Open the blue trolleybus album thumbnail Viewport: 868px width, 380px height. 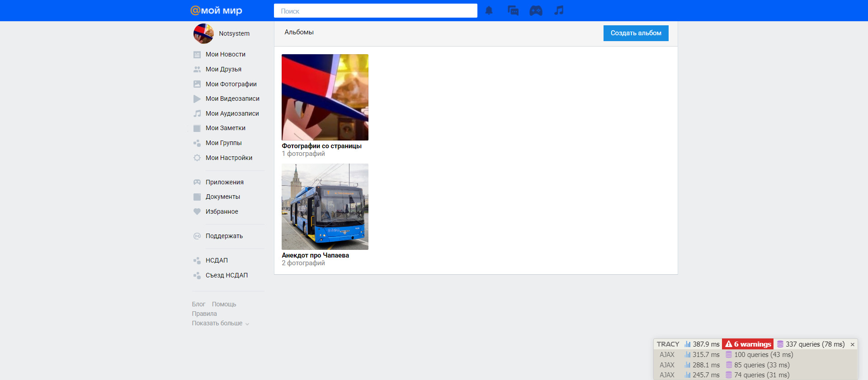click(325, 206)
